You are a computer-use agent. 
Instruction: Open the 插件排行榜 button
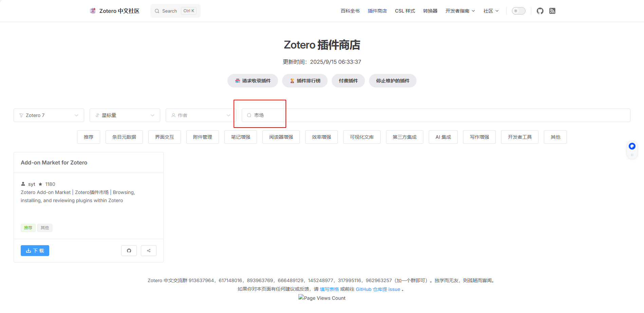(305, 81)
